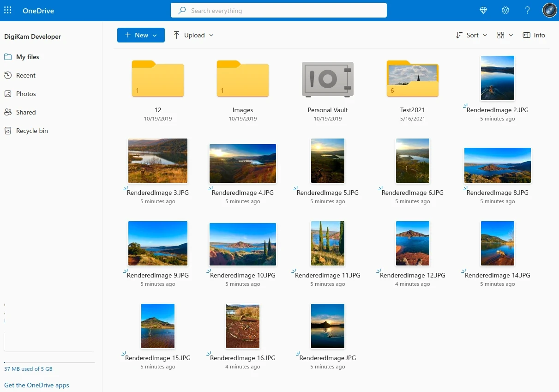The height and width of the screenshot is (392, 559).
Task: Go to Recent in the sidebar
Action: click(26, 75)
